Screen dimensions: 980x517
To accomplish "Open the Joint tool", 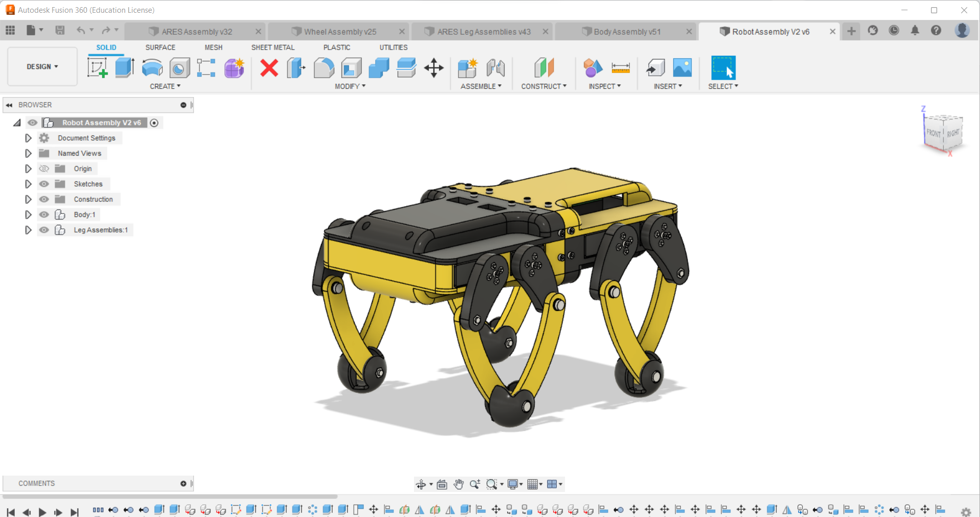I will pos(495,68).
